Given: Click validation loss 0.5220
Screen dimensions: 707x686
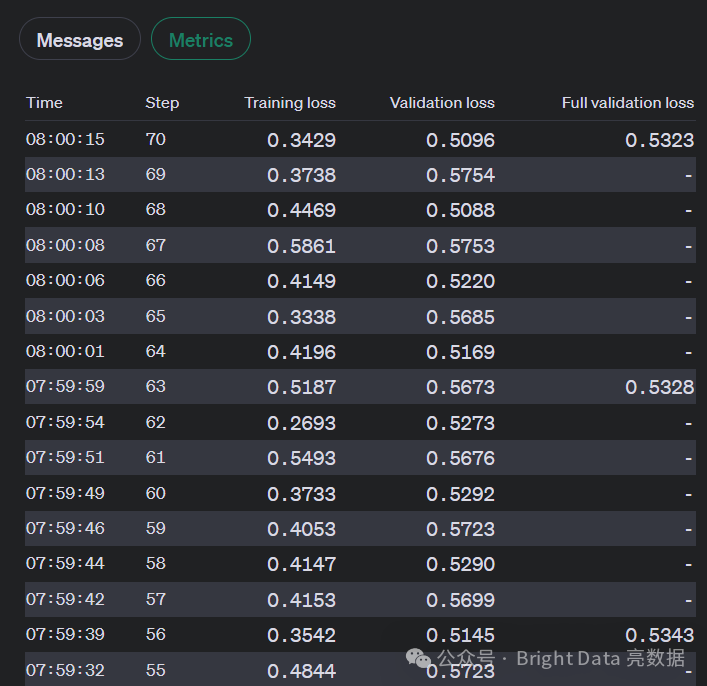Looking at the screenshot, I should click(x=460, y=281).
